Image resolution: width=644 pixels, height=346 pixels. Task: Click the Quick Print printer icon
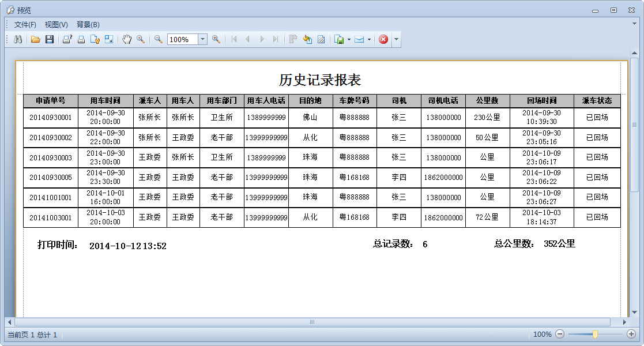click(81, 39)
